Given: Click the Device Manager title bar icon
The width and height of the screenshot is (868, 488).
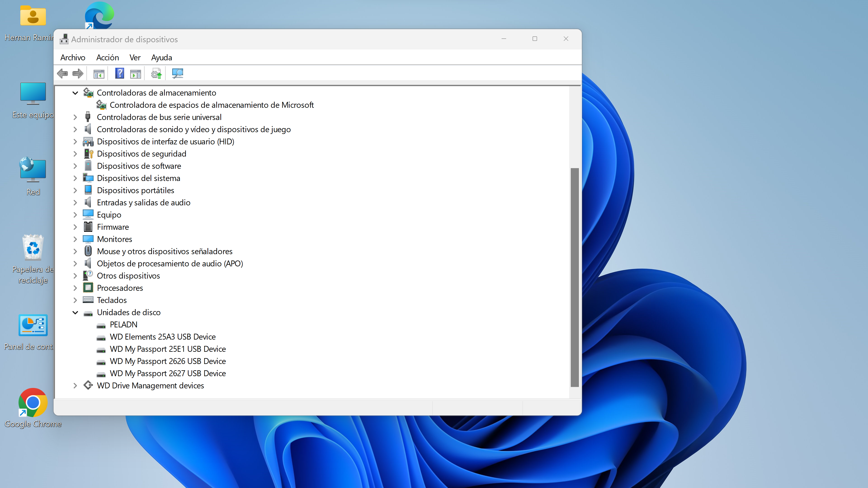Looking at the screenshot, I should (64, 39).
